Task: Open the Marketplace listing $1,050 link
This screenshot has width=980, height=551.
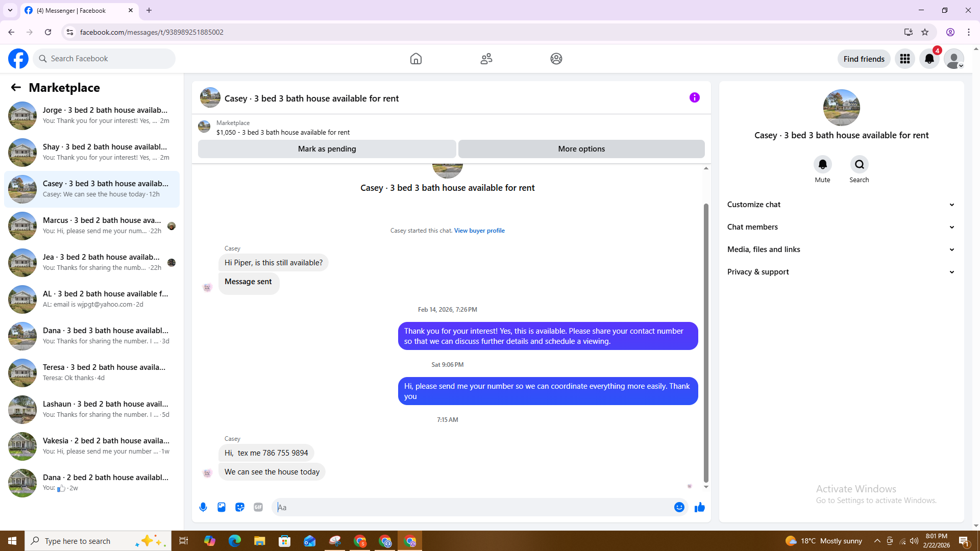Action: click(x=283, y=132)
